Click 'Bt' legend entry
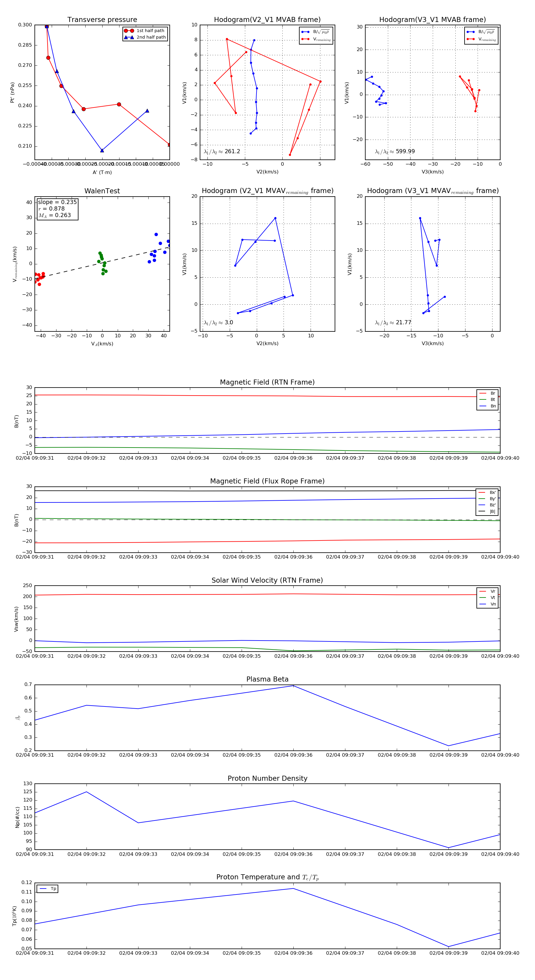This screenshot has width=535, height=980. pyautogui.click(x=488, y=399)
